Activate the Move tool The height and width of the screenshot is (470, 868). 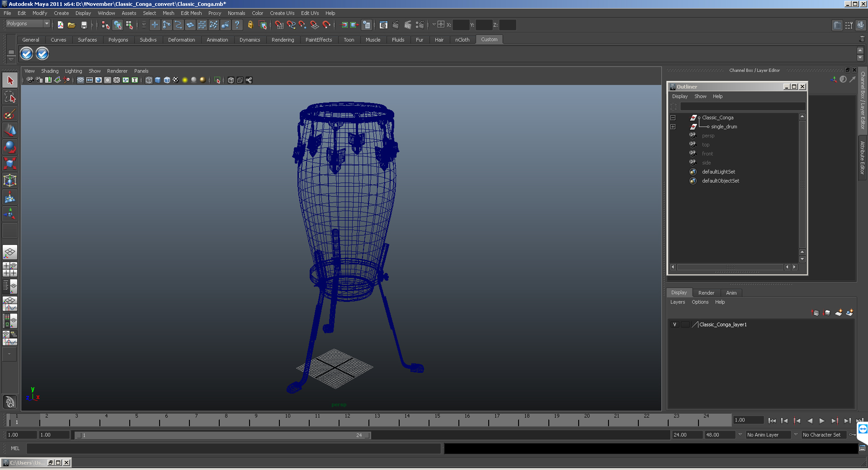pyautogui.click(x=10, y=131)
